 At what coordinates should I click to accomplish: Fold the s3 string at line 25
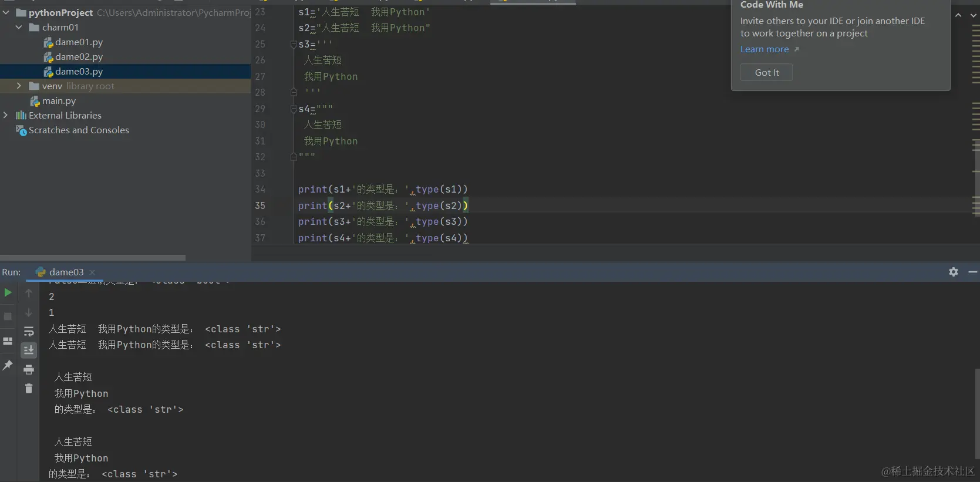click(294, 45)
